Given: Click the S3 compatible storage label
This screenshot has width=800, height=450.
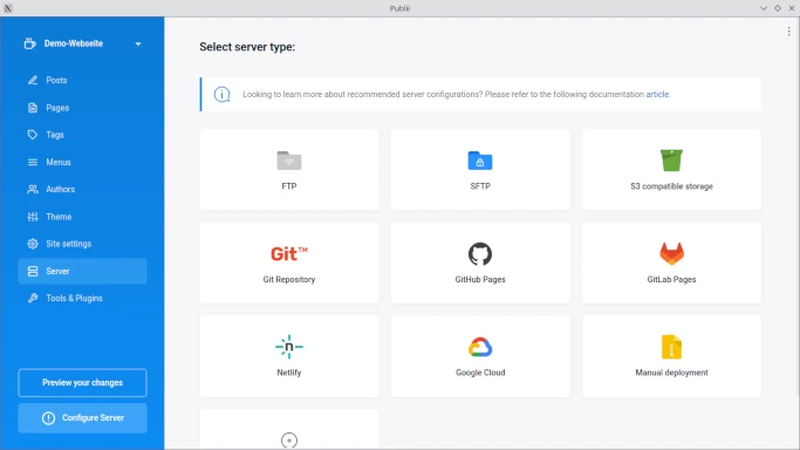Looking at the screenshot, I should pos(671,186).
